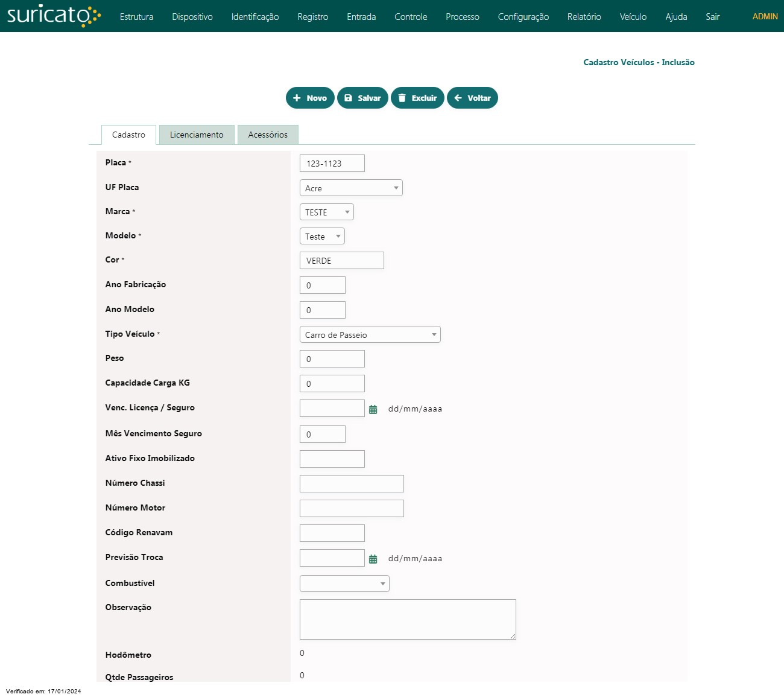Open the Relatório menu
The width and height of the screenshot is (784, 700).
click(x=584, y=17)
